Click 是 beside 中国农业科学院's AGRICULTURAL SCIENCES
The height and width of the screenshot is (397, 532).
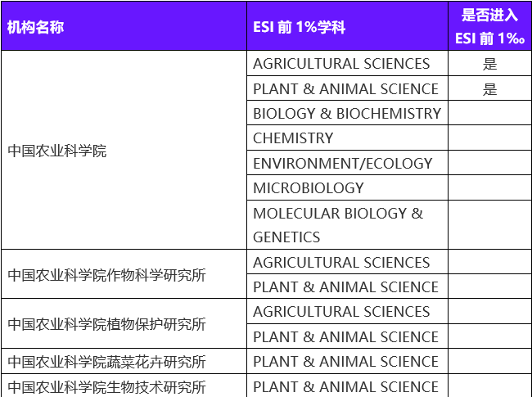click(x=489, y=64)
